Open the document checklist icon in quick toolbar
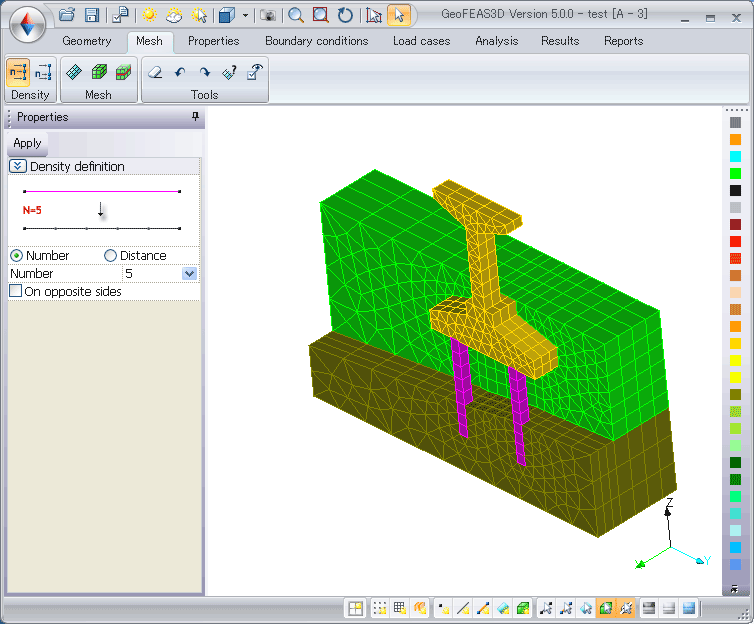Viewport: 754px width, 624px height. point(120,15)
